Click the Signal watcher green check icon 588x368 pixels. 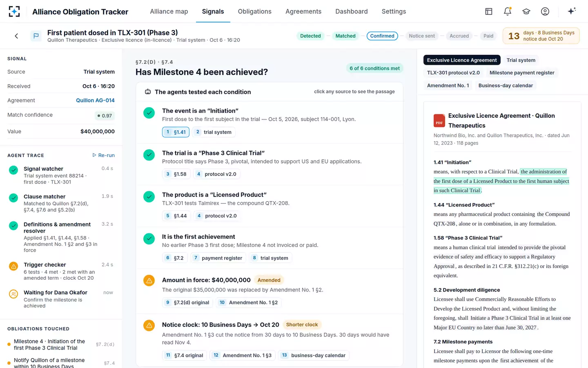pos(13,170)
